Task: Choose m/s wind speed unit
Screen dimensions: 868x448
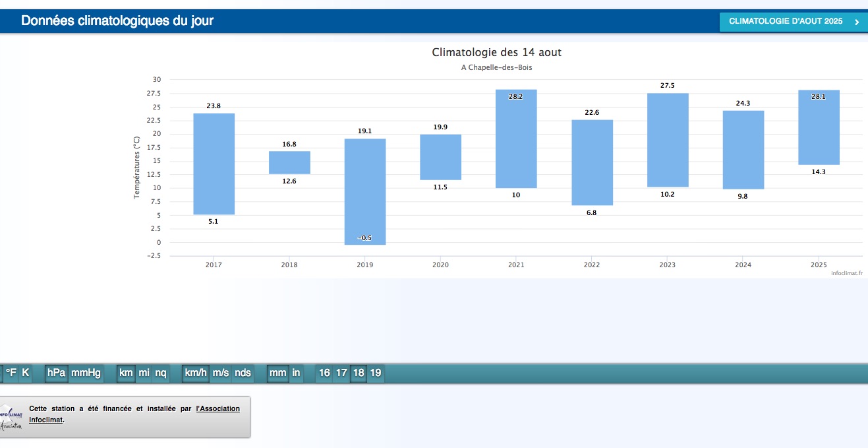Action: tap(221, 373)
